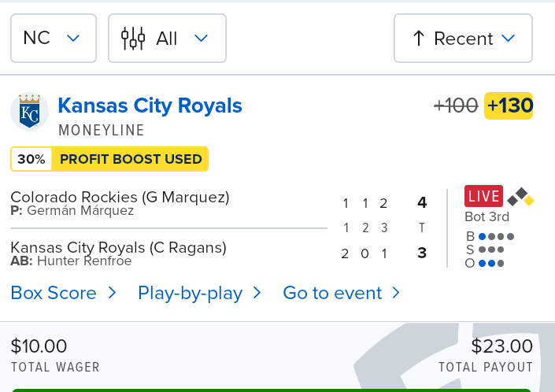
Task: Open the NC state dropdown
Action: click(54, 39)
